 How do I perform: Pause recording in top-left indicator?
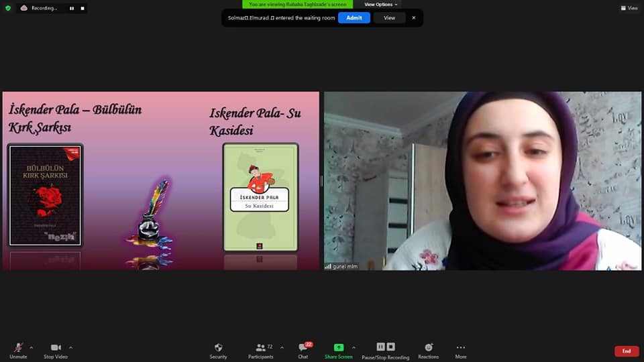72,8
